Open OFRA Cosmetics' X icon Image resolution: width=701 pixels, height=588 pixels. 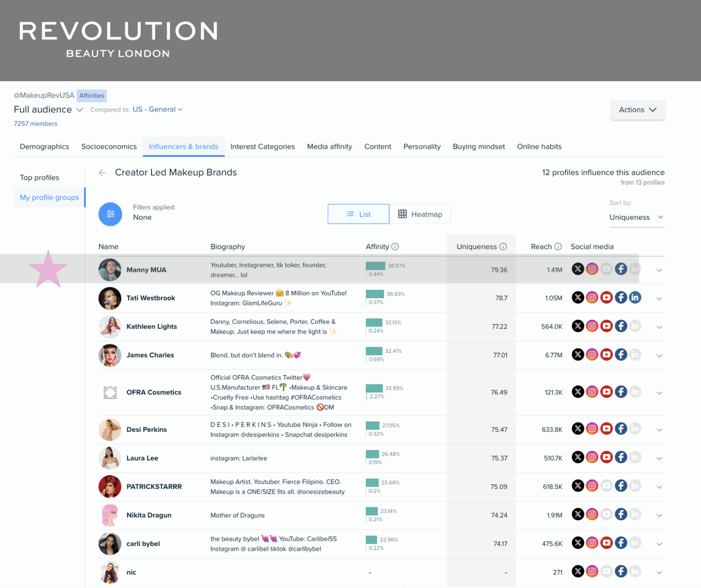click(x=578, y=392)
